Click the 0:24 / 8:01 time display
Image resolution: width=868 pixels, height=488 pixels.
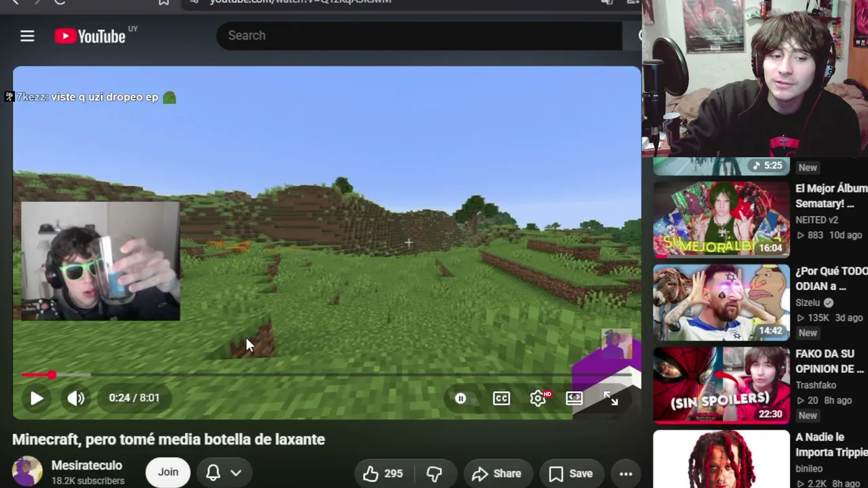134,398
